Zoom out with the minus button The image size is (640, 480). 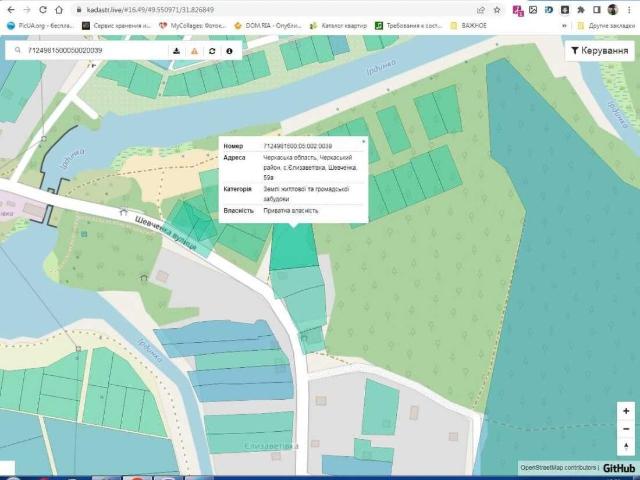626,429
